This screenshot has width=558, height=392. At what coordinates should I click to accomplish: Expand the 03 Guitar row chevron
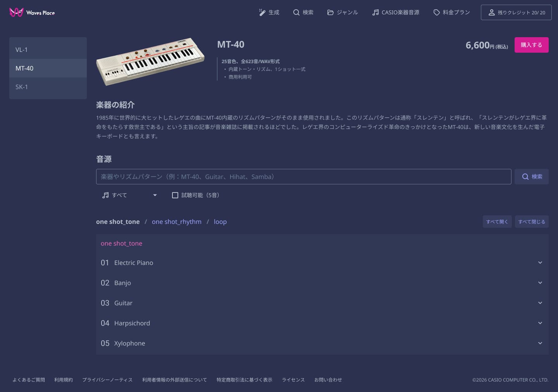(x=540, y=303)
